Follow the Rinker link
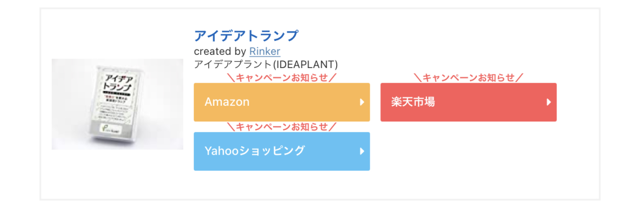The image size is (644, 208). coord(265,51)
